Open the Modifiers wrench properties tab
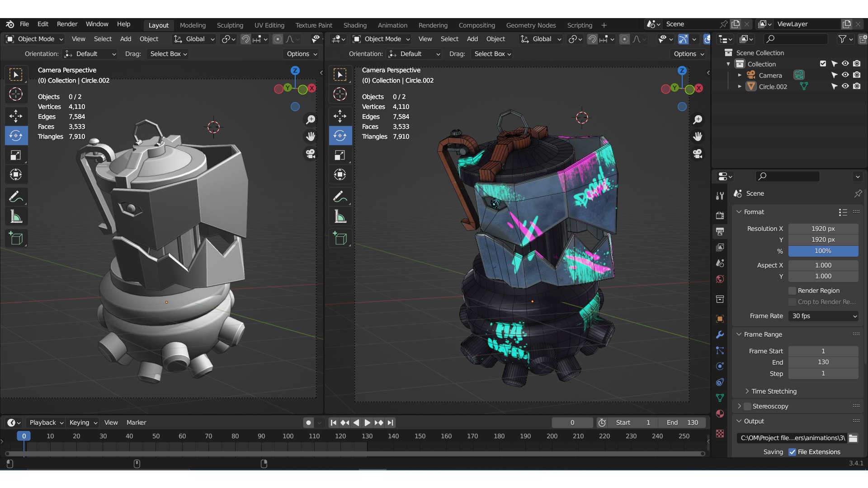The image size is (868, 488). tap(720, 335)
